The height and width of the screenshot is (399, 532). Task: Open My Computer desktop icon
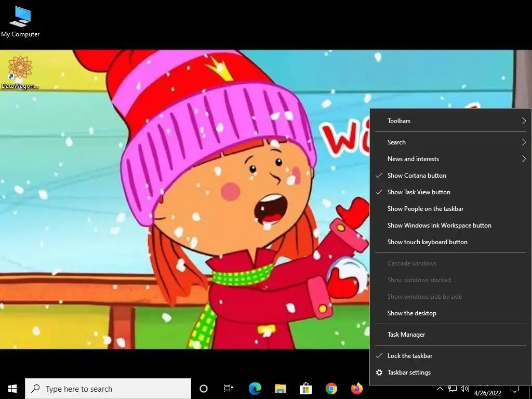coord(20,22)
